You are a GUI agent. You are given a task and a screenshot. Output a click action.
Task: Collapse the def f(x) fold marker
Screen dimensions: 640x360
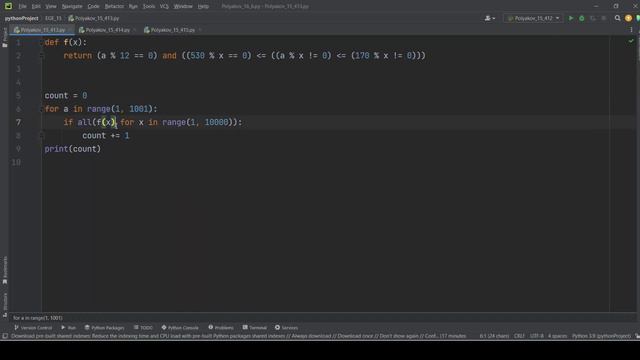click(42, 42)
